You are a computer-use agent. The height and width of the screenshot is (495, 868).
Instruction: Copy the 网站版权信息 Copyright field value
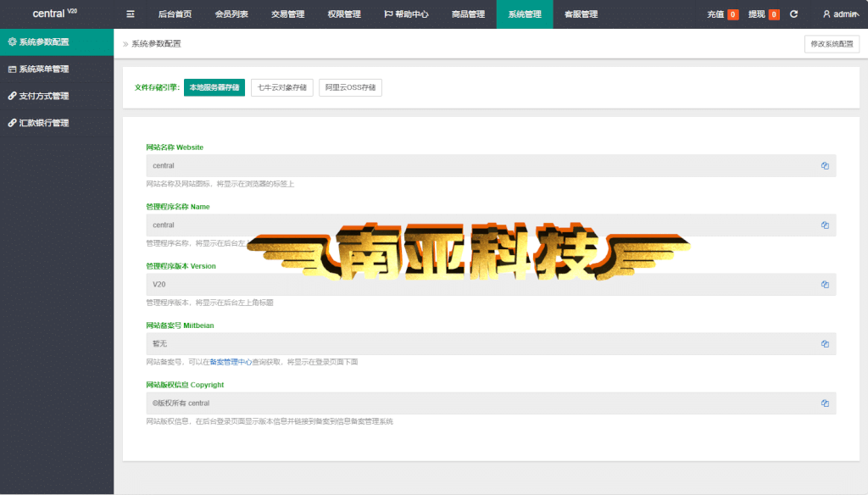pyautogui.click(x=825, y=403)
